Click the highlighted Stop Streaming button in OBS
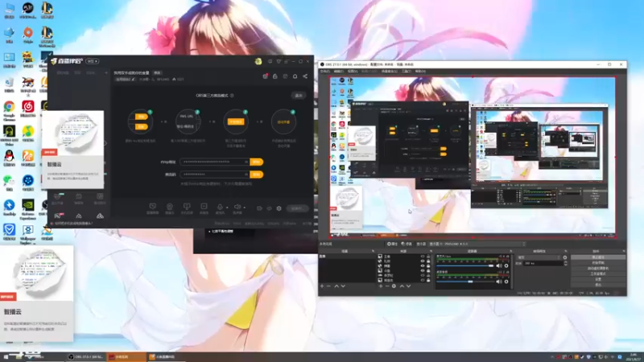The height and width of the screenshot is (362, 644). pyautogui.click(x=598, y=257)
